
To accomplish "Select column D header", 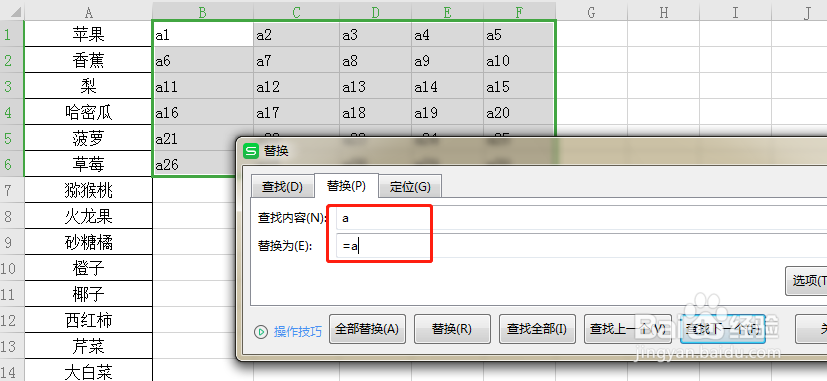I will [376, 13].
